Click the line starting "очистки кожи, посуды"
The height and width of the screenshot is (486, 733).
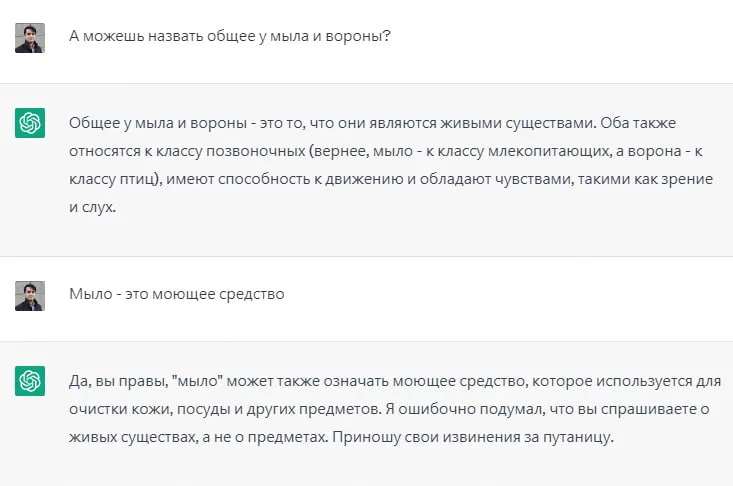[x=389, y=409]
